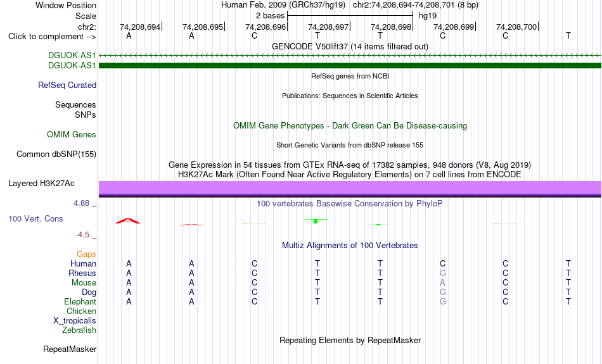Screen dimensions: 602x364
Task: Click '100 vertebrates Basewise Conservation by PhyloP' title
Action: (350, 204)
